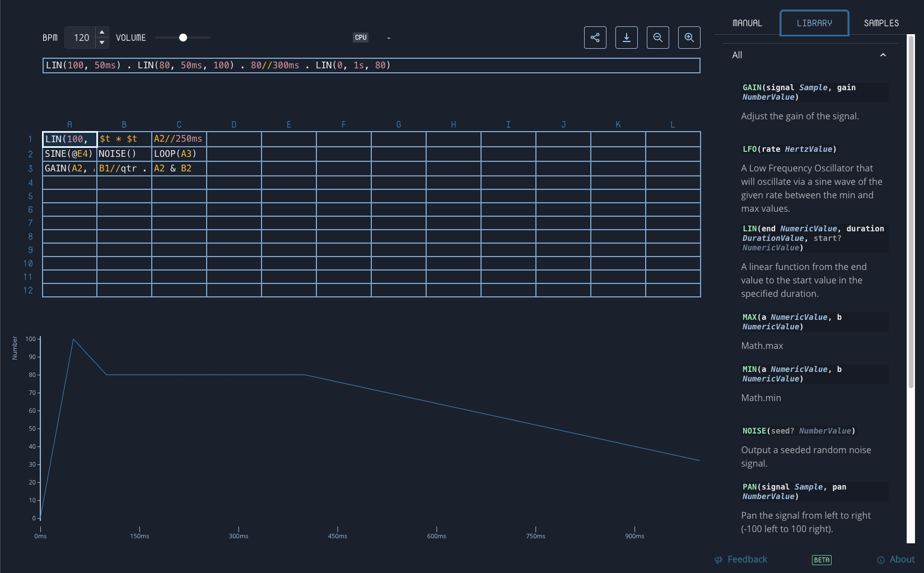Open the About link
Image resolution: width=924 pixels, height=573 pixels.
(x=902, y=560)
